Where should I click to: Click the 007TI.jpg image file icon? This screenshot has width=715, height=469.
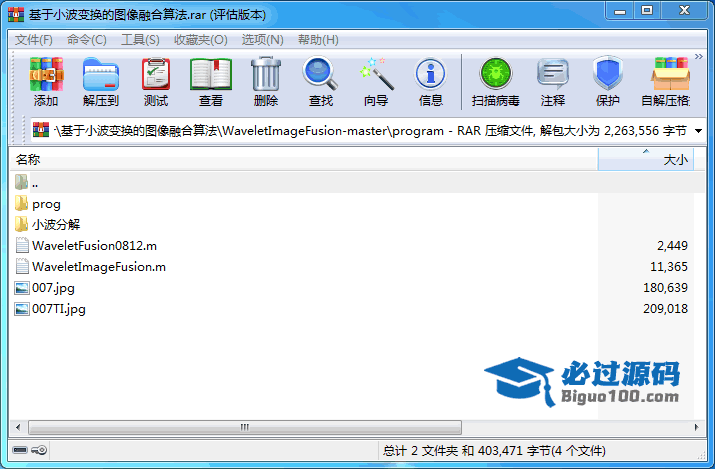(x=22, y=309)
